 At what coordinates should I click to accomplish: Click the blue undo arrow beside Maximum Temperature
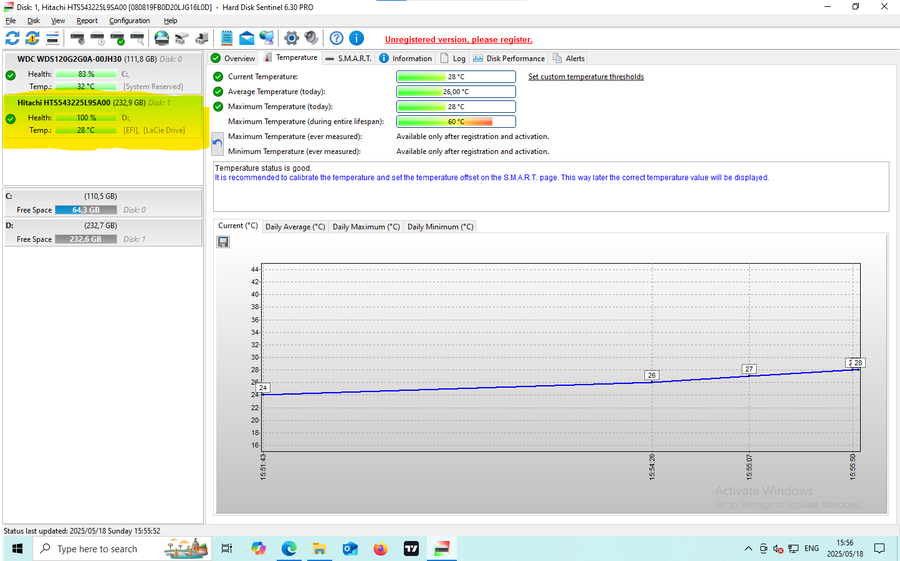(x=218, y=143)
